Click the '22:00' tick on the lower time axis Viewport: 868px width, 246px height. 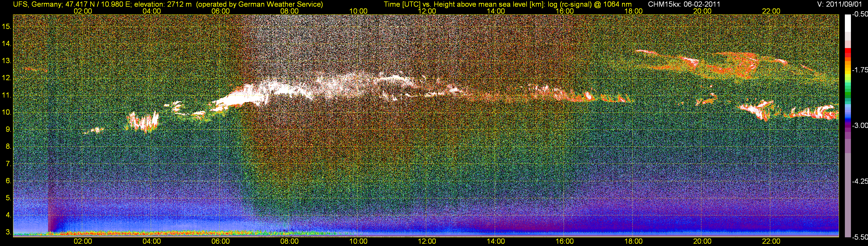click(x=771, y=241)
